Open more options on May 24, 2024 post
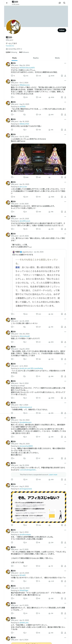Viewport: 72px width, 644px height. 65,63
